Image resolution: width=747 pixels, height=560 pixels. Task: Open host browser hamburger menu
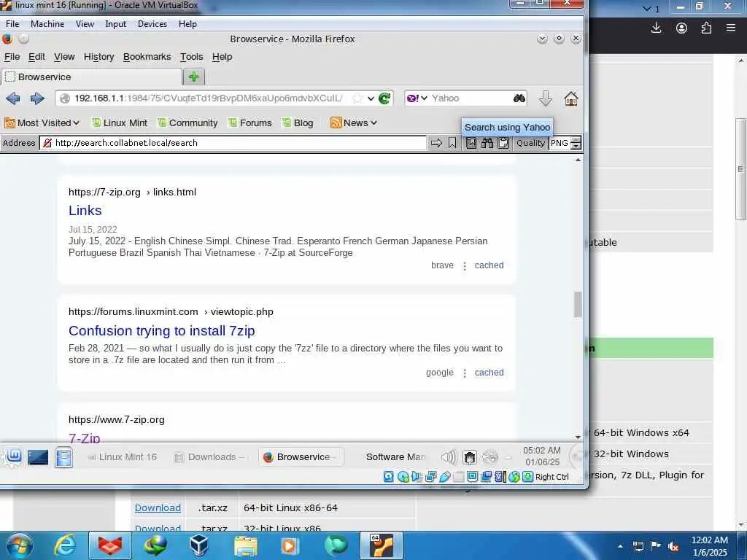[731, 28]
